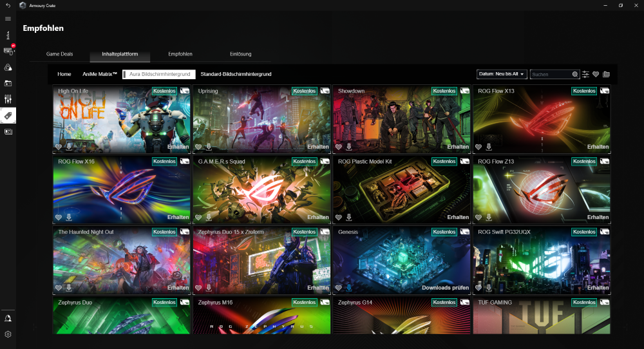
Task: Click download icon on ROG Flow X13
Action: (x=489, y=147)
